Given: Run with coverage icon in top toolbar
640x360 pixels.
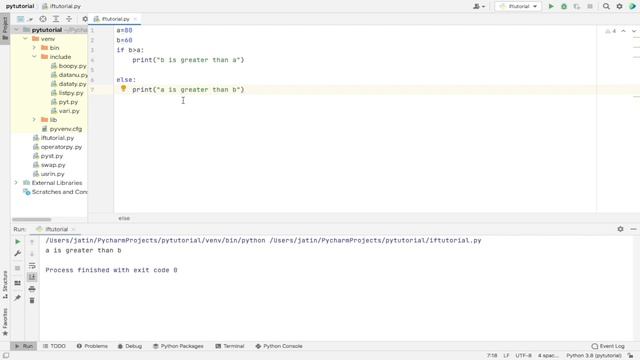Looking at the screenshot, I should click(577, 7).
